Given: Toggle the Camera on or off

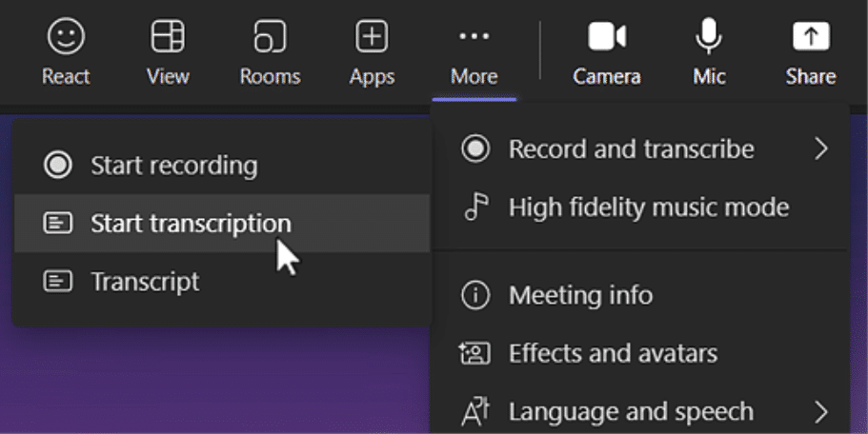Looking at the screenshot, I should (x=606, y=38).
